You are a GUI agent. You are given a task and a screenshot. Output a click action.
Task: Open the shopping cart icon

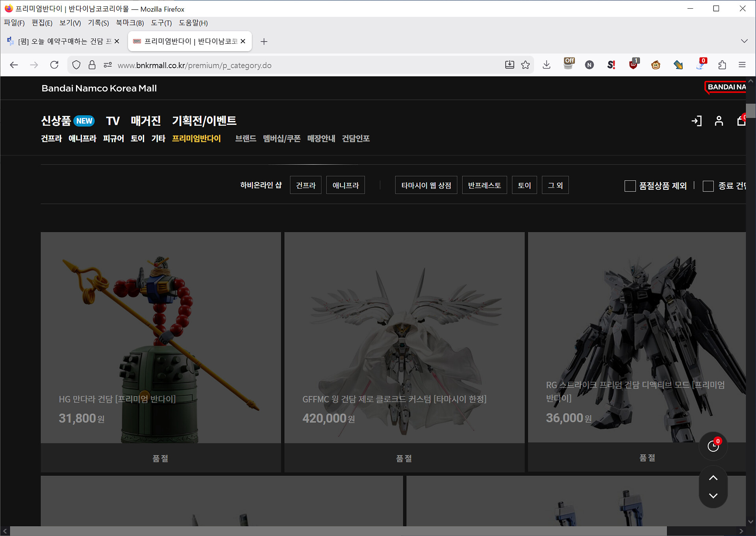(x=741, y=121)
